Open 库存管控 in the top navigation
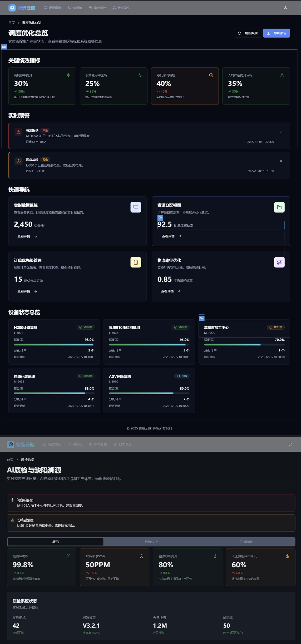 97,8
